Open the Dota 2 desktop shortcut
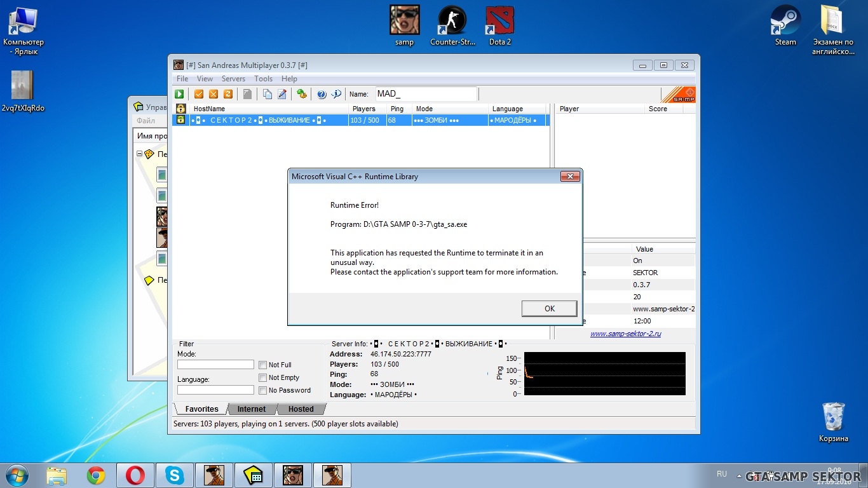The width and height of the screenshot is (868, 488). 500,26
